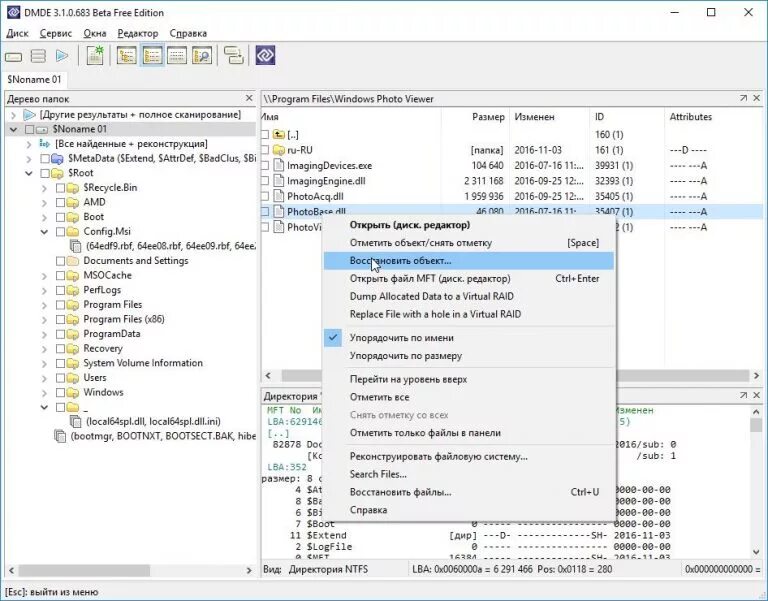Click the folder tree horizontal scrollbar thumb
This screenshot has height=601, width=768.
(84, 571)
